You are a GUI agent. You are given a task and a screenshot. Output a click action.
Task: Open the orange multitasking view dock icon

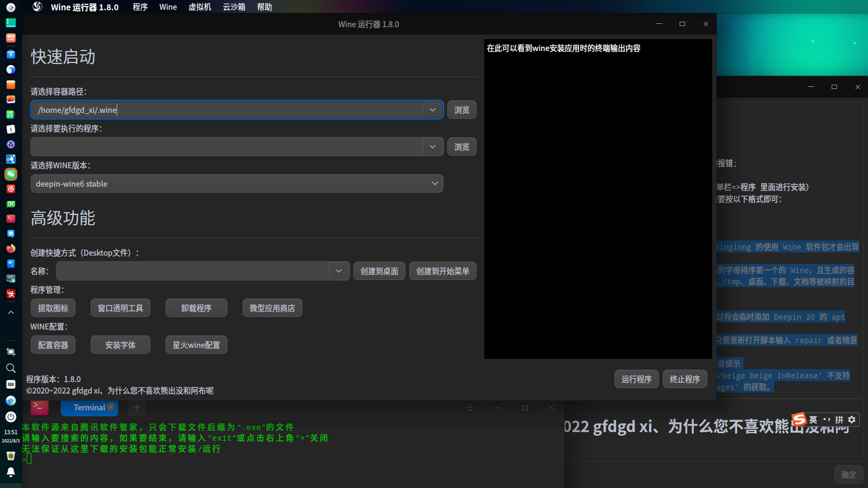click(10, 38)
